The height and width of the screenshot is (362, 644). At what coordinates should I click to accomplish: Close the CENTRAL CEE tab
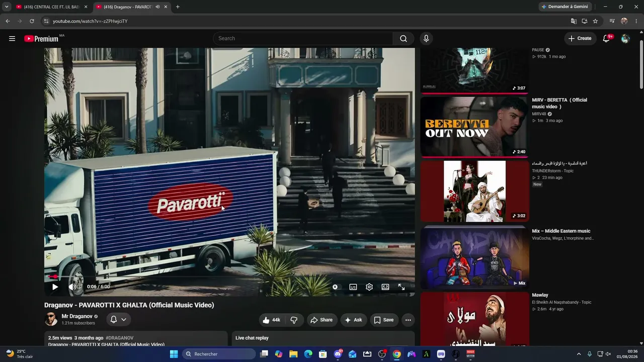86,7
